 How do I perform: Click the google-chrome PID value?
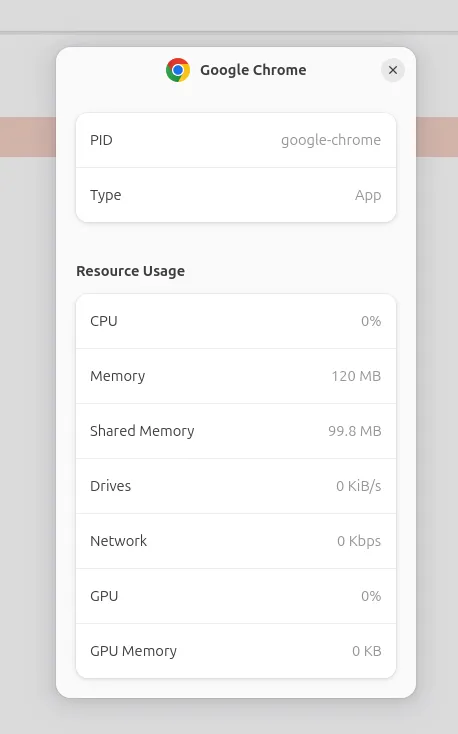click(x=331, y=140)
